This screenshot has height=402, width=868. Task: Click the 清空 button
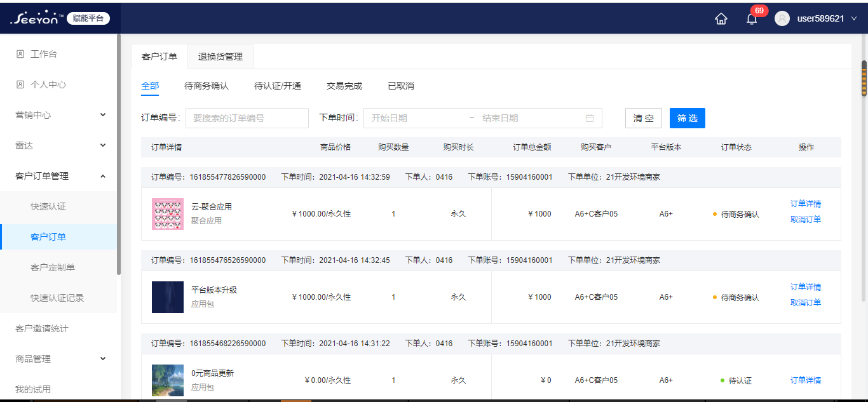pyautogui.click(x=644, y=118)
